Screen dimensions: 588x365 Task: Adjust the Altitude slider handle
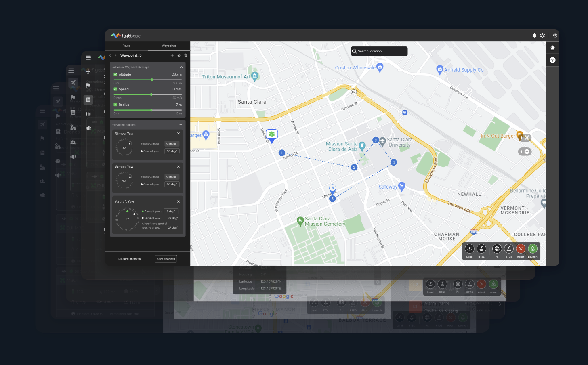pos(152,80)
